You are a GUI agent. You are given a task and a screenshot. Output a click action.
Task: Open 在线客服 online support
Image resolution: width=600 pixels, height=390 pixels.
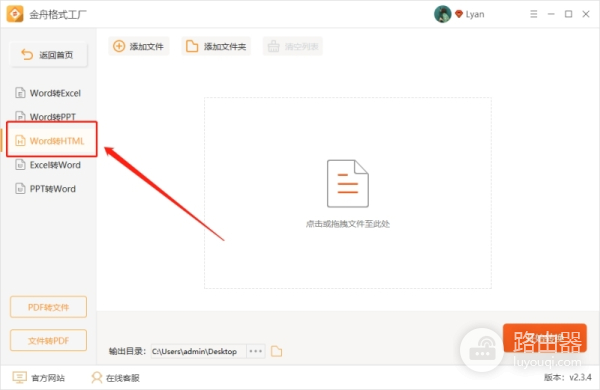coord(115,378)
